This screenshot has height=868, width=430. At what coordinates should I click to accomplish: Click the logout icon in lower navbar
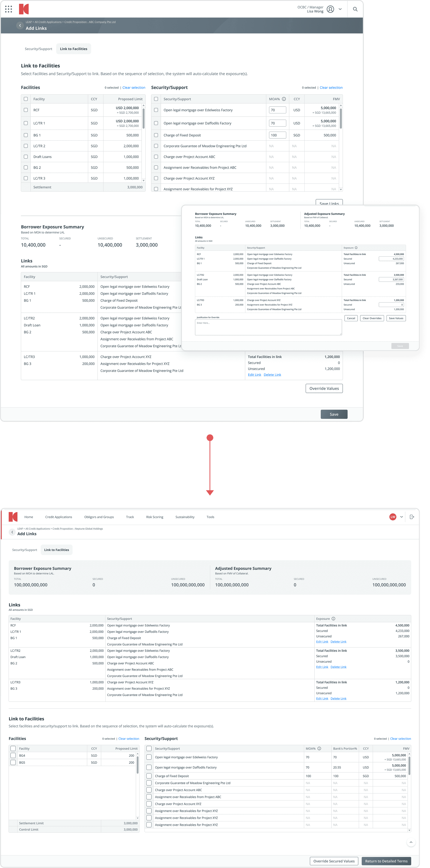pos(412,517)
